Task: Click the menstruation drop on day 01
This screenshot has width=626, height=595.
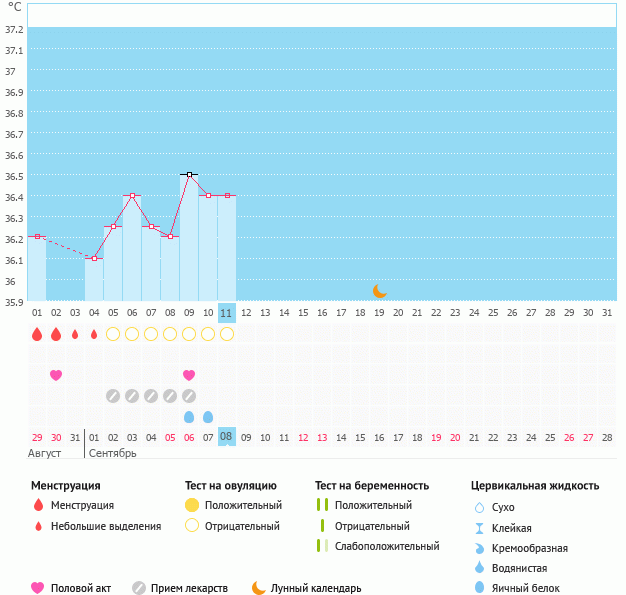Action: [x=37, y=334]
